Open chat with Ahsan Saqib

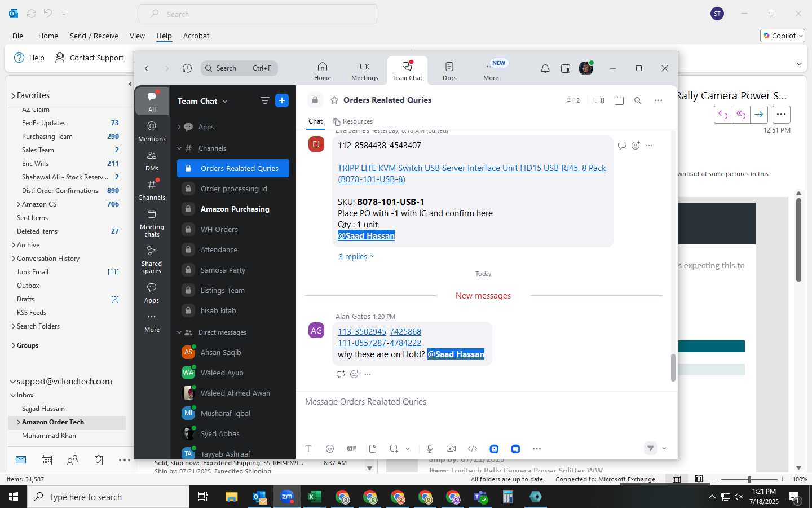233,352
